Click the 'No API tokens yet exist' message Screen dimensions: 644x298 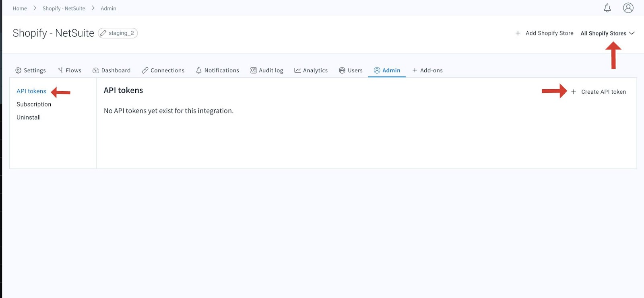(169, 111)
